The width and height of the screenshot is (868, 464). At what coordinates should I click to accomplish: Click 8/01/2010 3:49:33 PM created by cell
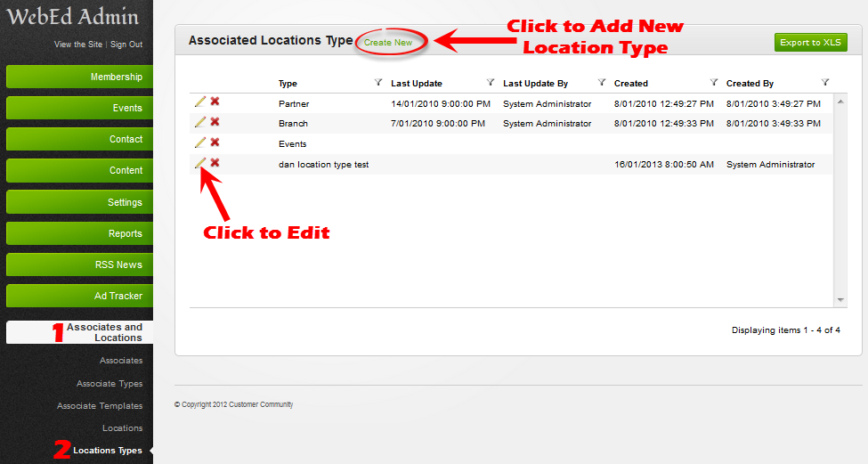[x=774, y=124]
